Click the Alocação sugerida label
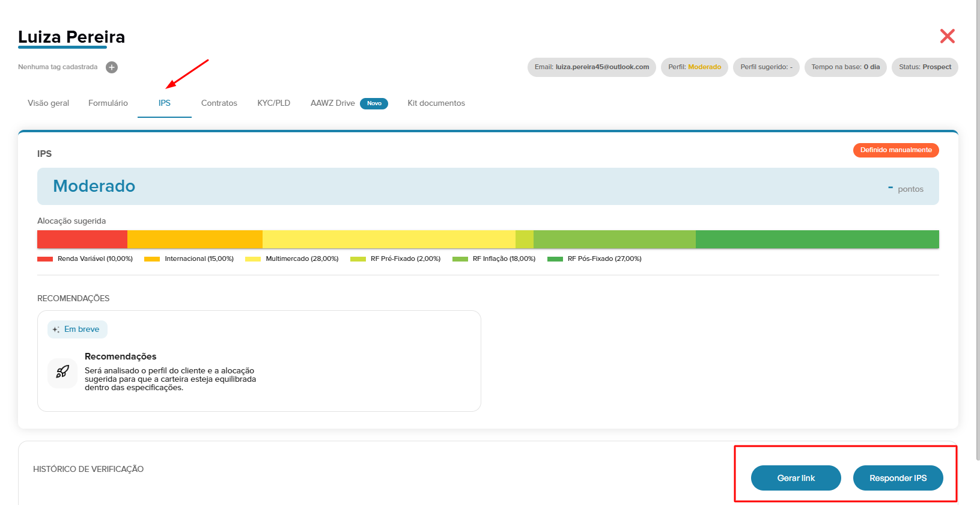The height and width of the screenshot is (505, 980). tap(72, 221)
